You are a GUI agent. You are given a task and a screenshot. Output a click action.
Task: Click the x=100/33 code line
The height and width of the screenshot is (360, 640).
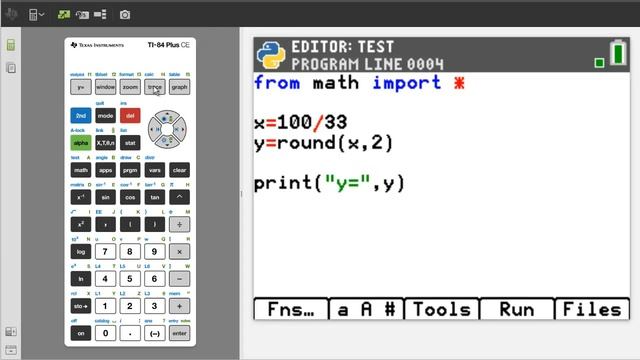[x=300, y=122]
